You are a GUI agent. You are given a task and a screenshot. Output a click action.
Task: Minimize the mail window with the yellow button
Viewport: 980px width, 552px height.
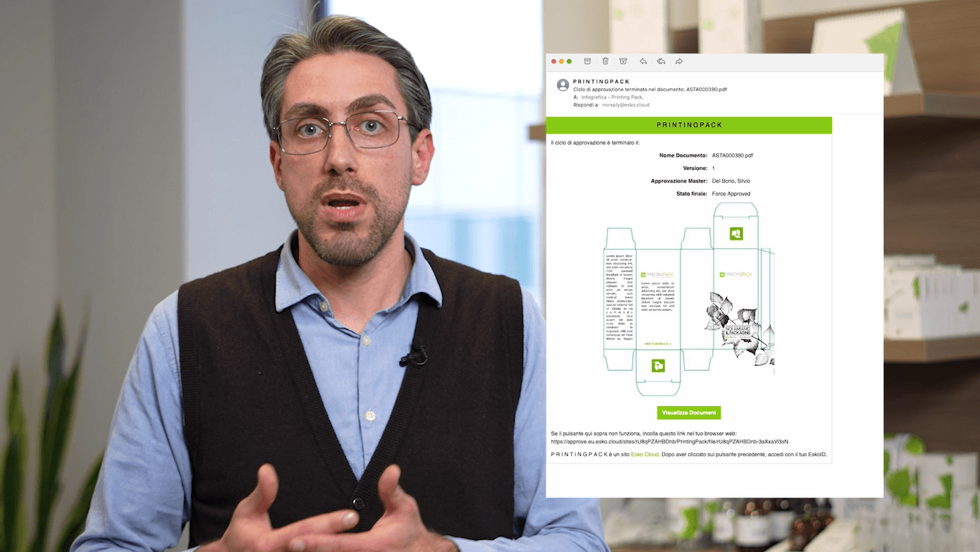click(561, 61)
